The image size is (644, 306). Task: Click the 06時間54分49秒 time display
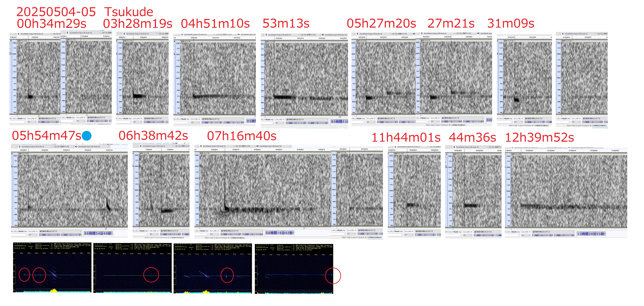[98, 233]
